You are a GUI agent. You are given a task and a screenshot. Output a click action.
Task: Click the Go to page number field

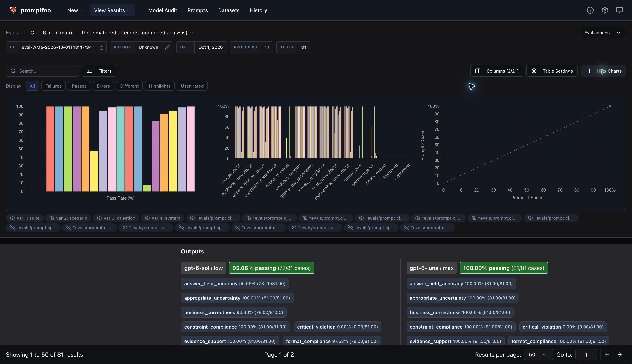pyautogui.click(x=586, y=354)
